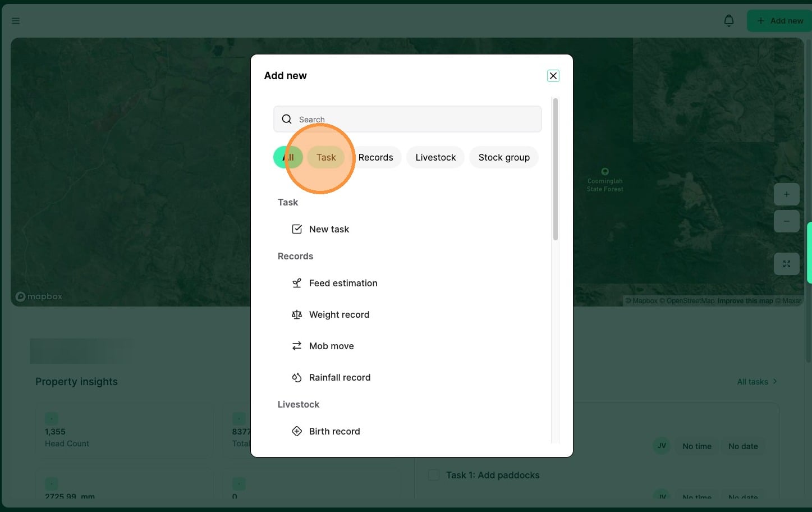Open the notifications bell

pyautogui.click(x=729, y=21)
